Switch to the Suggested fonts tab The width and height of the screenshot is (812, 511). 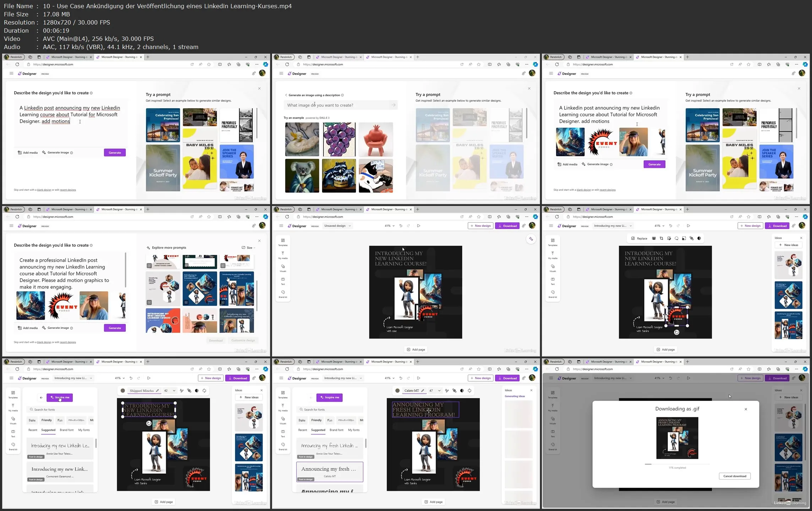(x=318, y=430)
